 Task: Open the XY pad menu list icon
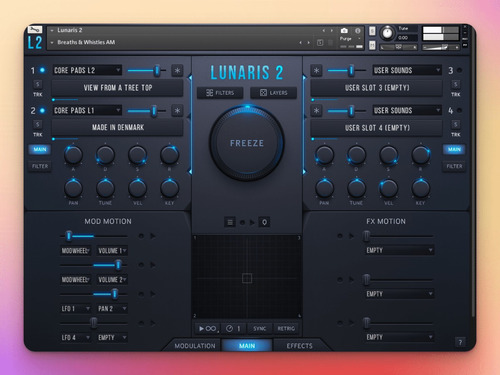tap(230, 222)
